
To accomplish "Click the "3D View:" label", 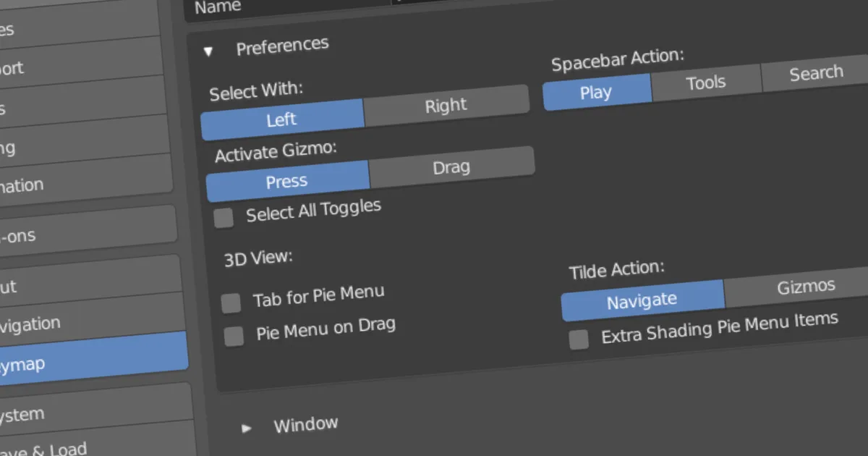I will (x=258, y=258).
